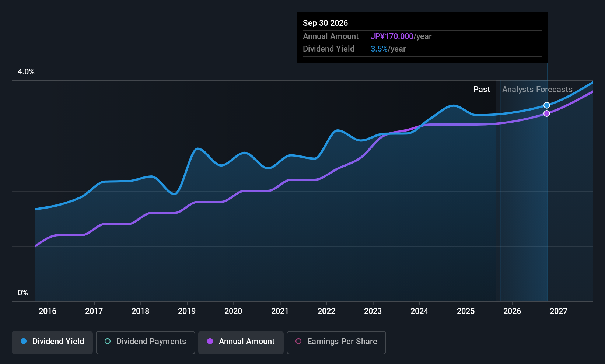
Task: Enable the Dividend Payments series
Action: click(x=146, y=342)
